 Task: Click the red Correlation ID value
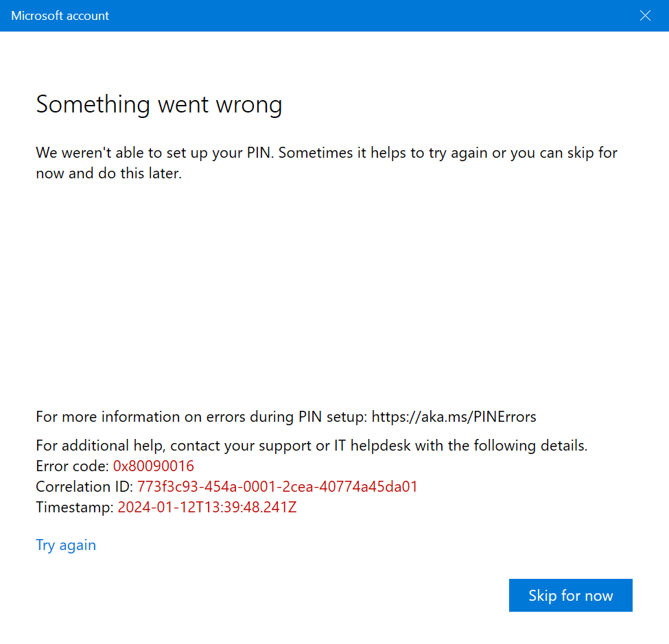pyautogui.click(x=277, y=486)
